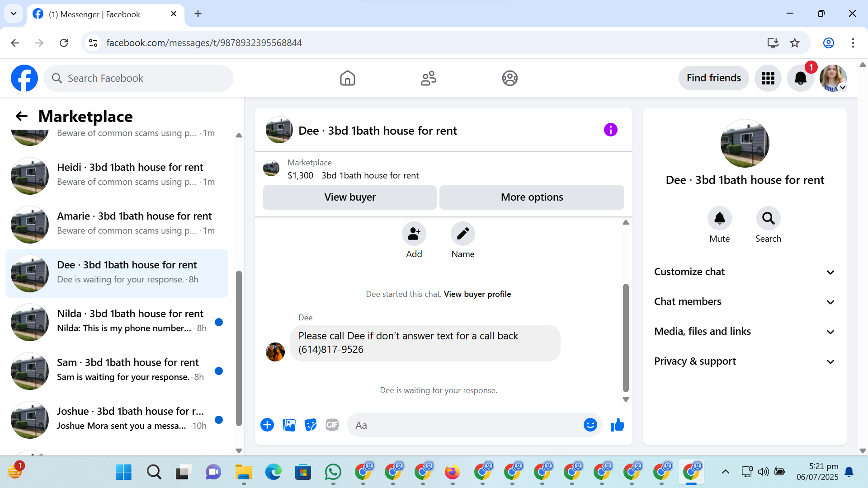Open the emoji picker in message box
Viewport: 868px width, 488px height.
coord(590,425)
